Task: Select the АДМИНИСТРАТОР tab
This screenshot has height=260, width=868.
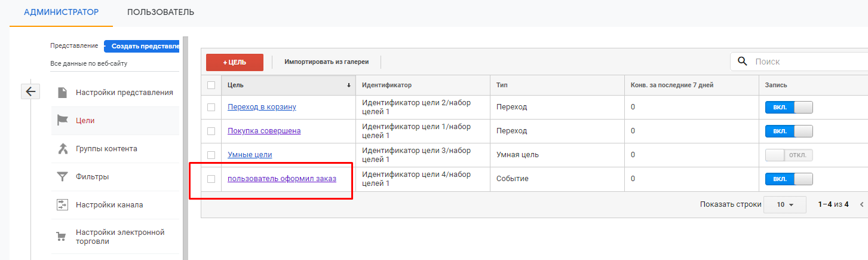Action: [x=61, y=12]
